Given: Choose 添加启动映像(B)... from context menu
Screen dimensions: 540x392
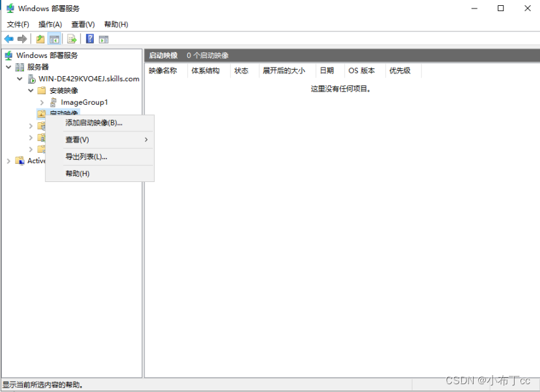Looking at the screenshot, I should click(x=100, y=123).
